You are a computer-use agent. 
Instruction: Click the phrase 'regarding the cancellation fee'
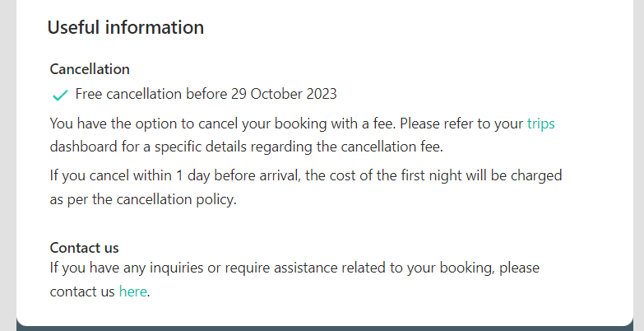(x=346, y=147)
